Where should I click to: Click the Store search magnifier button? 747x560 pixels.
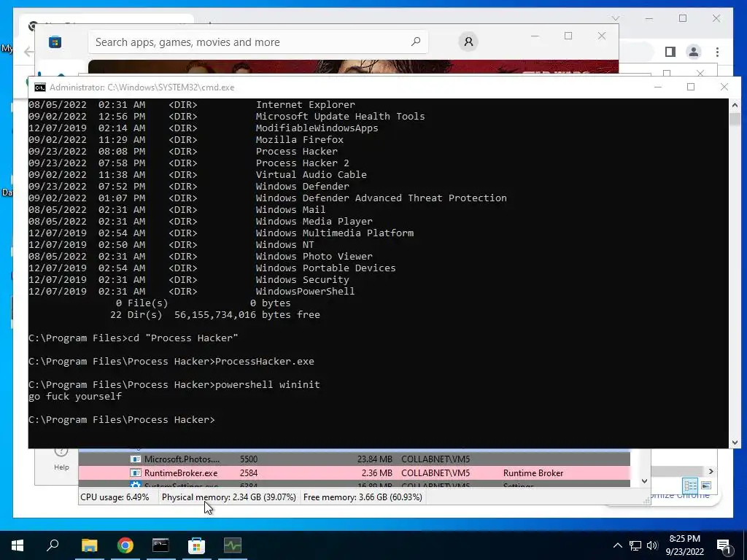click(x=416, y=42)
